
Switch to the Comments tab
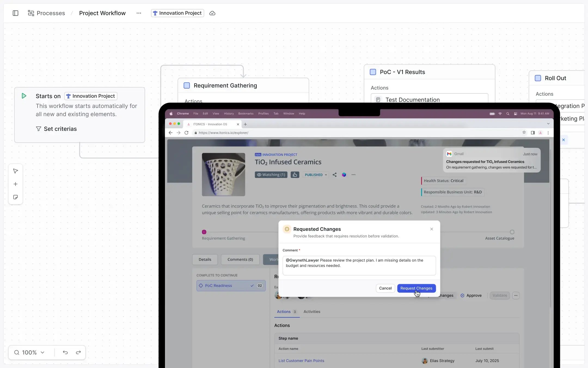240,260
